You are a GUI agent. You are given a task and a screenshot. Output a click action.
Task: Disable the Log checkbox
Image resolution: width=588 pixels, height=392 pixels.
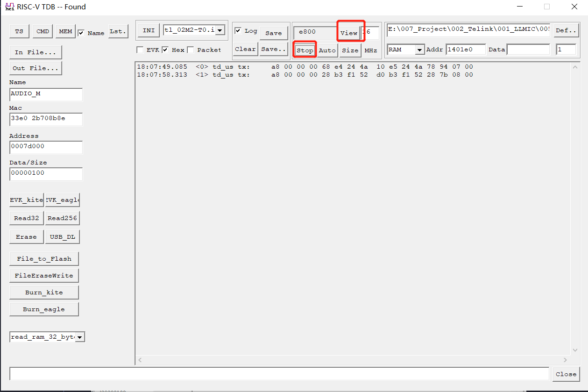238,30
